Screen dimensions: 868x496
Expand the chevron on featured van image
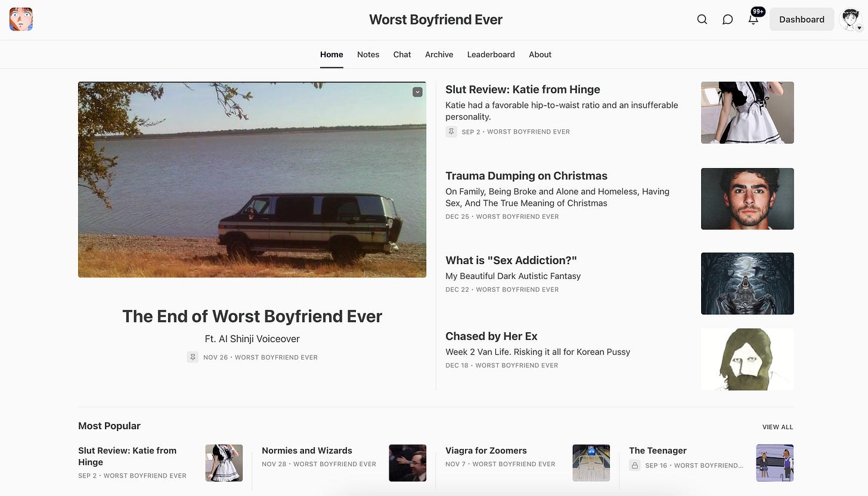(x=417, y=92)
